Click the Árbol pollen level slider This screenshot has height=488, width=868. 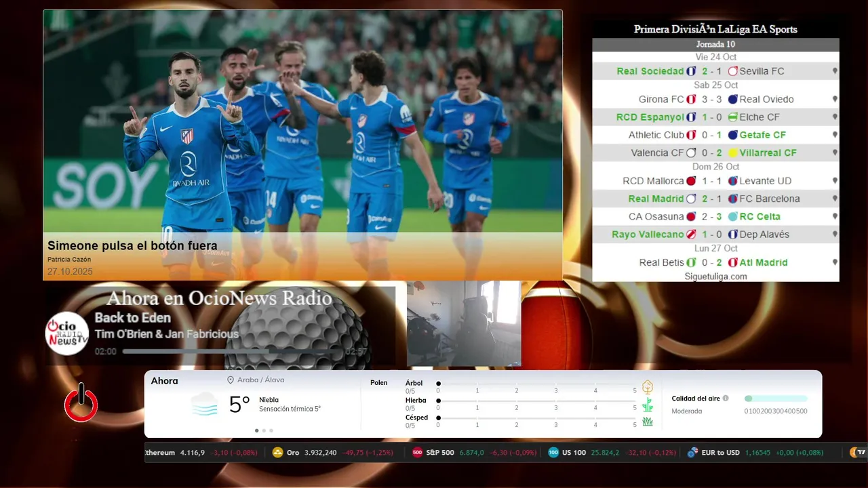pyautogui.click(x=537, y=384)
